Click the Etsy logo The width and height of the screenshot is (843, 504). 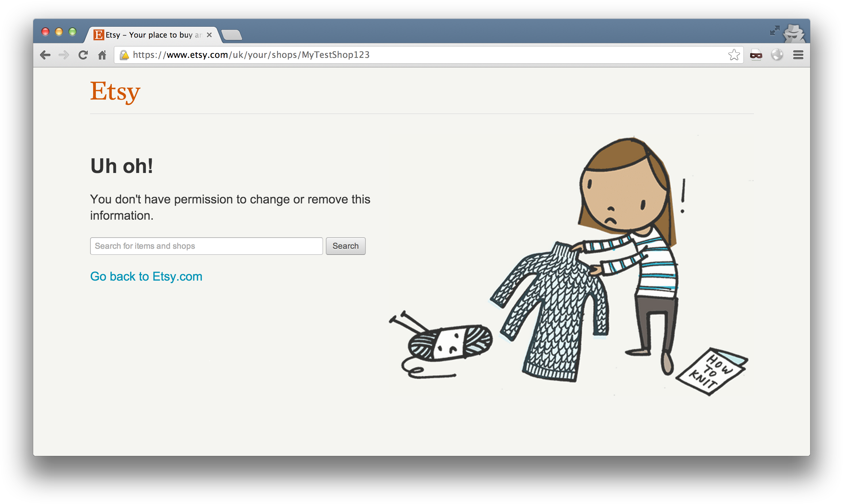coord(115,91)
